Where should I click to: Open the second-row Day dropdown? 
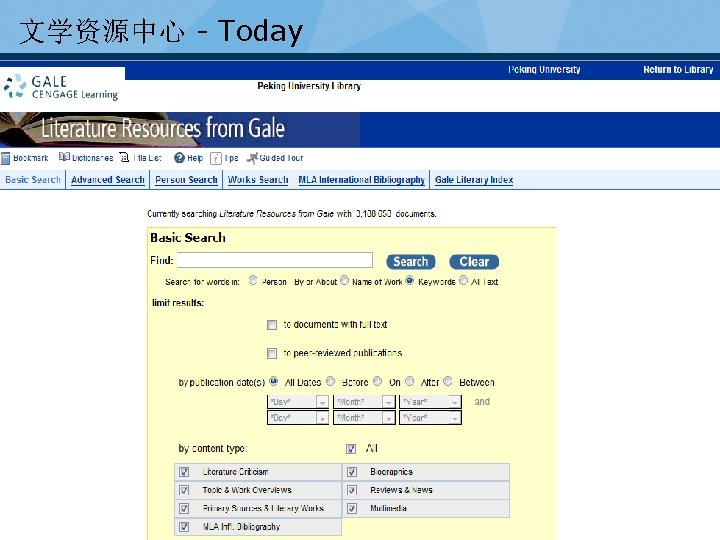tap(298, 418)
